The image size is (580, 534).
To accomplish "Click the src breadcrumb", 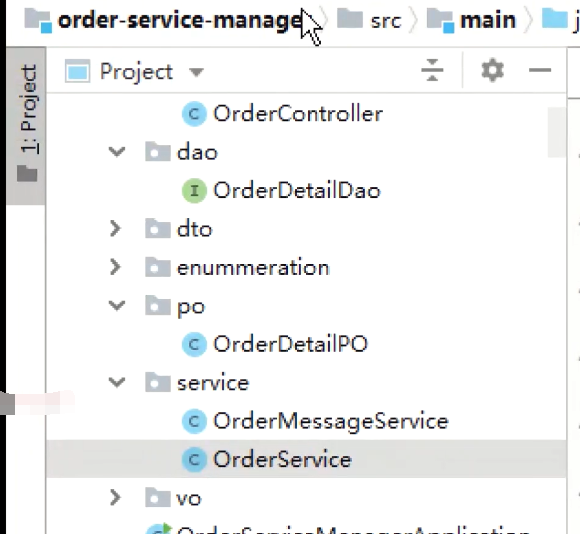I will 386,21.
